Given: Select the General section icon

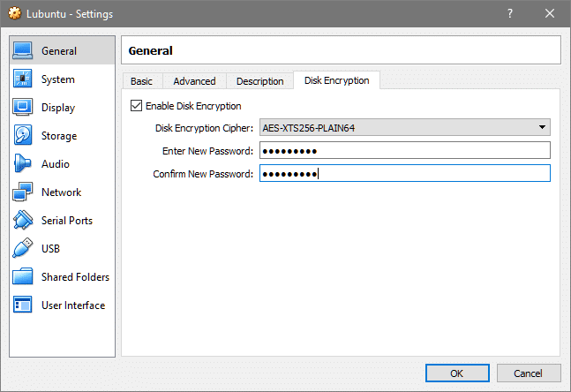Looking at the screenshot, I should (24, 51).
